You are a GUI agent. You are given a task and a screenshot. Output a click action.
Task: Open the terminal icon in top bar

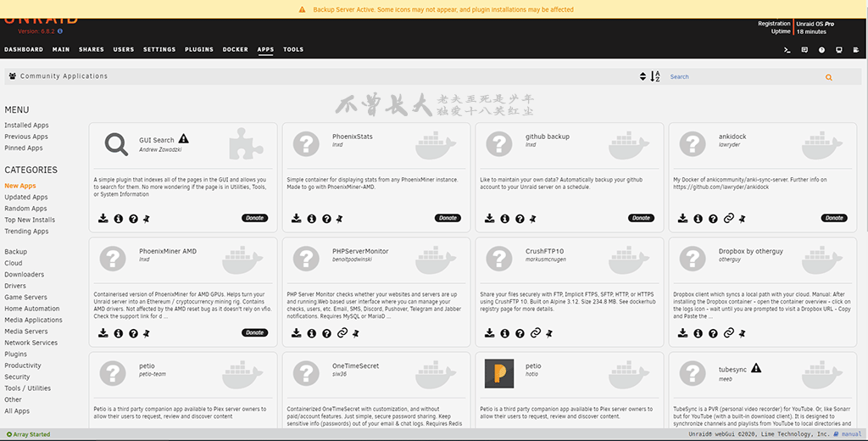tap(787, 50)
